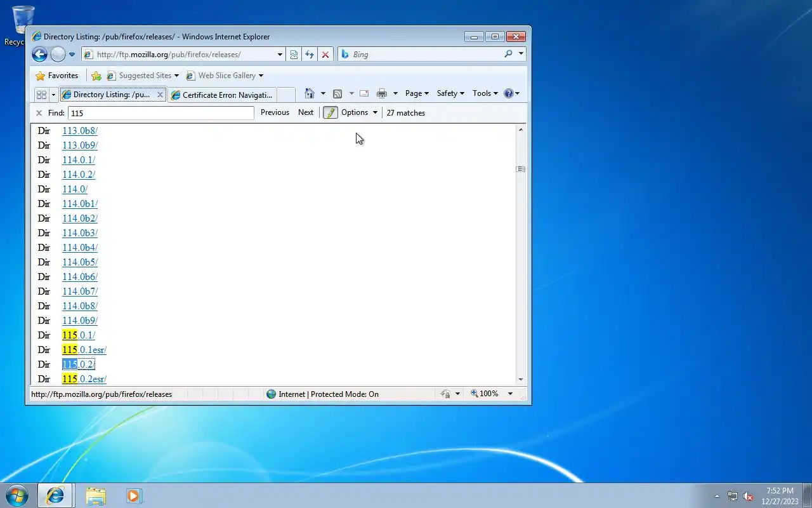Open the 115.0.2/ directory link
Viewport: 812px width, 508px height.
point(79,364)
